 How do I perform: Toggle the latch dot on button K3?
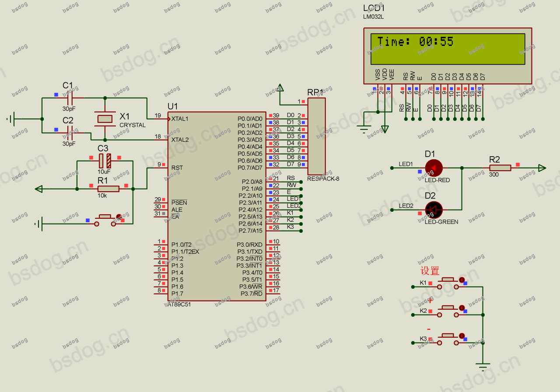(x=462, y=336)
